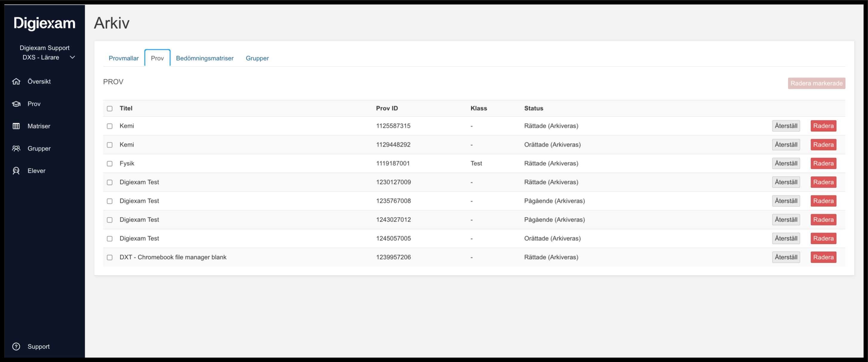This screenshot has width=868, height=362.
Task: Click the Klass value Test
Action: point(476,163)
